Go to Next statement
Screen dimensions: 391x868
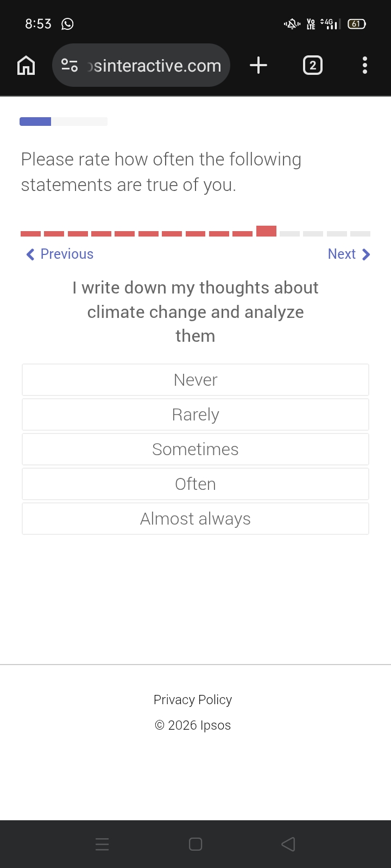[349, 254]
